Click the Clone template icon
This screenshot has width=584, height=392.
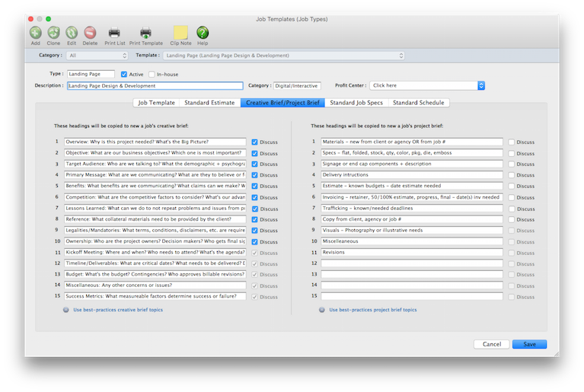(x=53, y=33)
